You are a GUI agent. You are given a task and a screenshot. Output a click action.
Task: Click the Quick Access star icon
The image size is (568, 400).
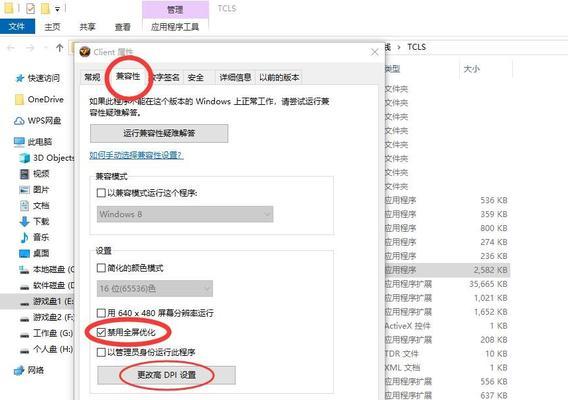(20, 78)
